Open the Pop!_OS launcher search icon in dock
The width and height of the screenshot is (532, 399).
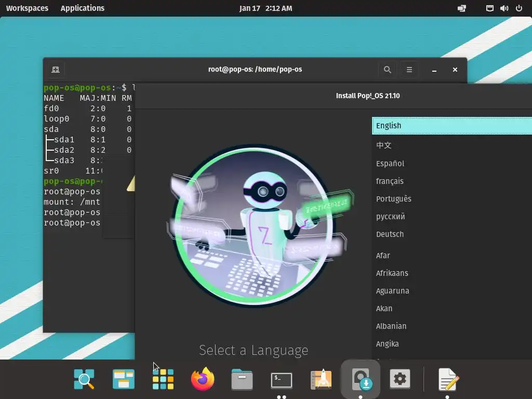click(84, 379)
